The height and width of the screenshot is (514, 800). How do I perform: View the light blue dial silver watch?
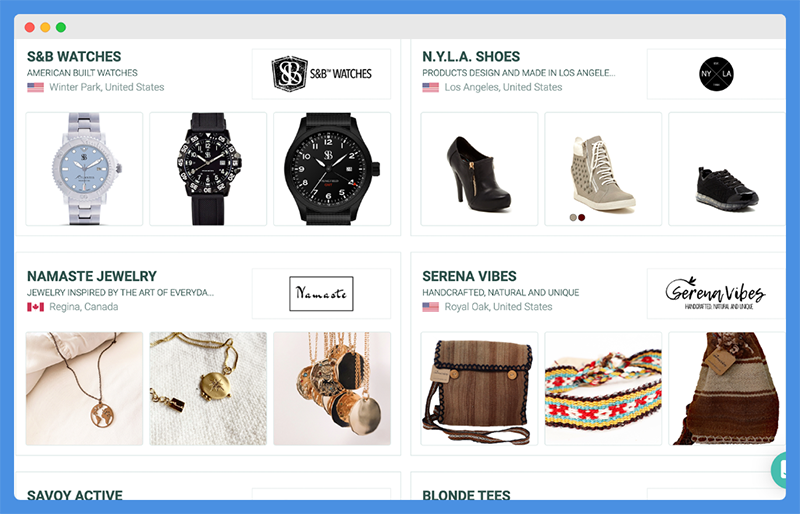pos(84,169)
